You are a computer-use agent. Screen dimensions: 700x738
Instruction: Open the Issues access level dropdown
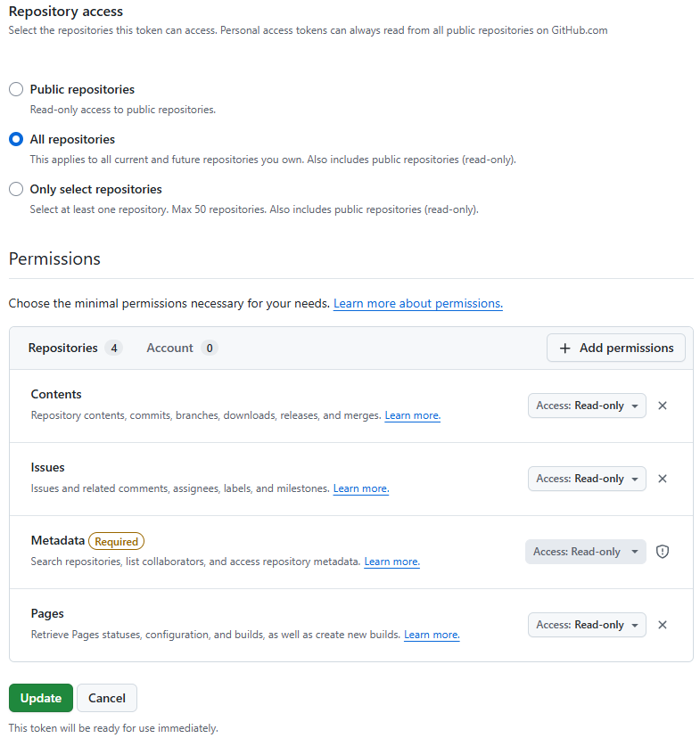tap(587, 479)
